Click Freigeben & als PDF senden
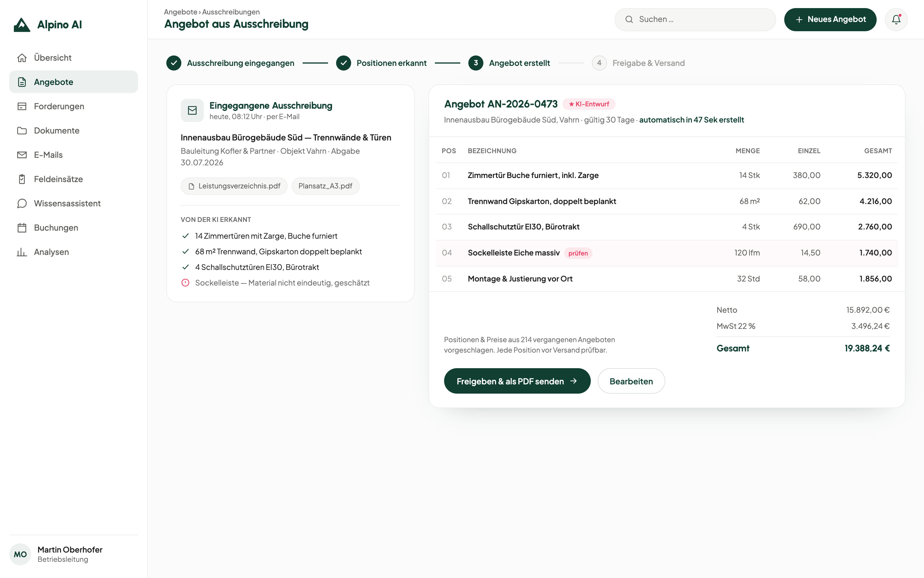The width and height of the screenshot is (924, 578). click(x=517, y=381)
